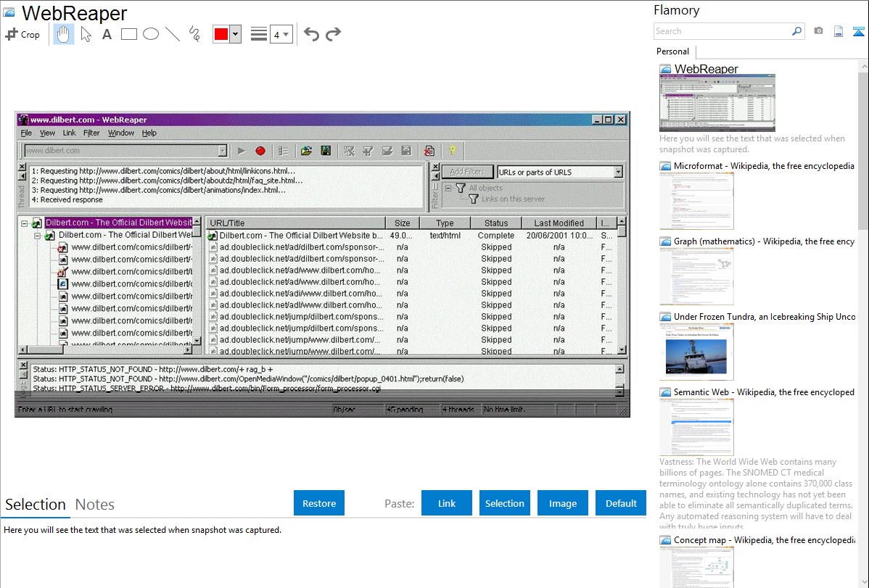Click the Paste Image button

tap(563, 503)
